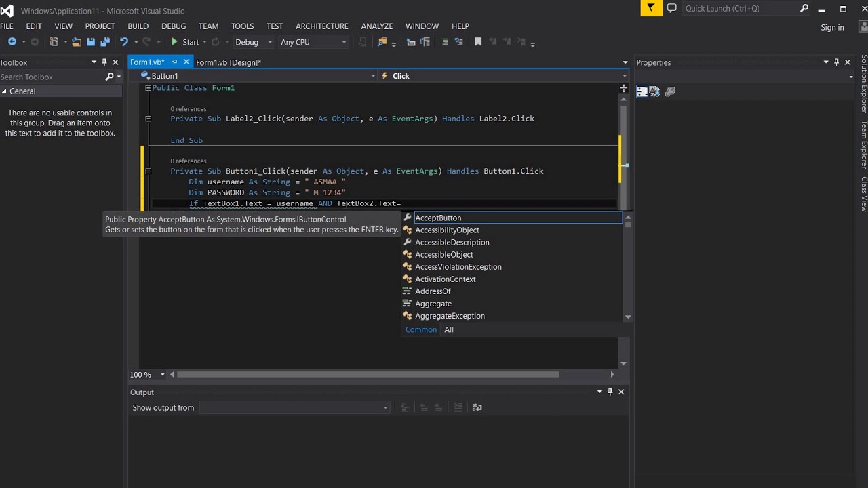
Task: Click the IntelliSense list down scroll arrow
Action: 628,317
